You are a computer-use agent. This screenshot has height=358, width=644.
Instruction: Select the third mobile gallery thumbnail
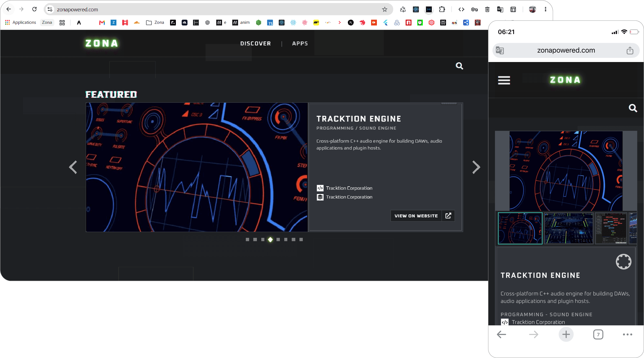(611, 228)
